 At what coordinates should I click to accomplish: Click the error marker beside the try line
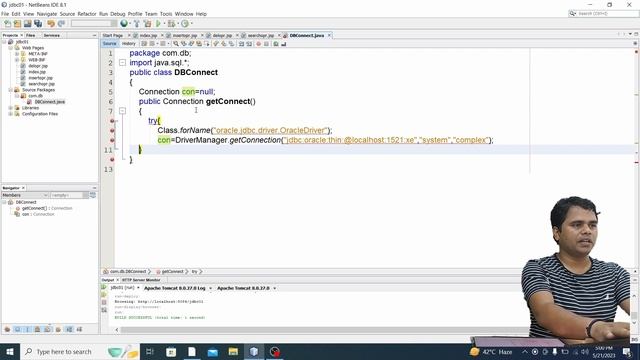click(112, 121)
